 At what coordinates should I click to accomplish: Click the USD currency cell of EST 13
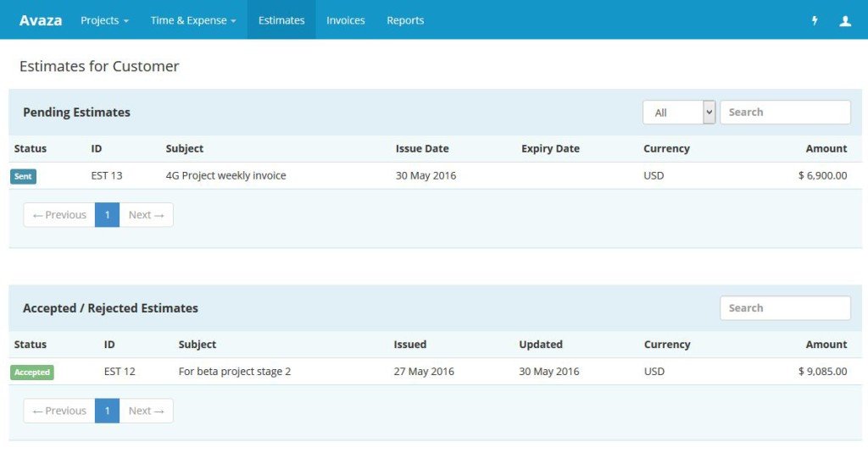tap(654, 176)
